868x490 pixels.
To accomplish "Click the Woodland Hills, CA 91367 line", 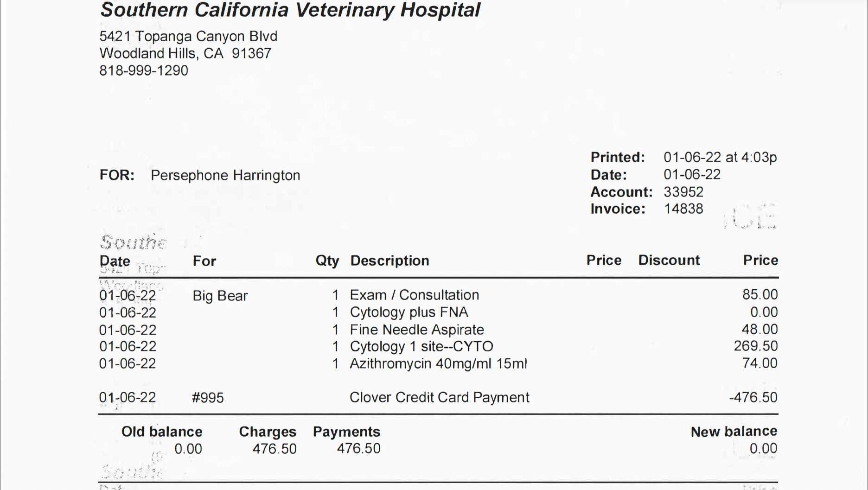I will (185, 53).
